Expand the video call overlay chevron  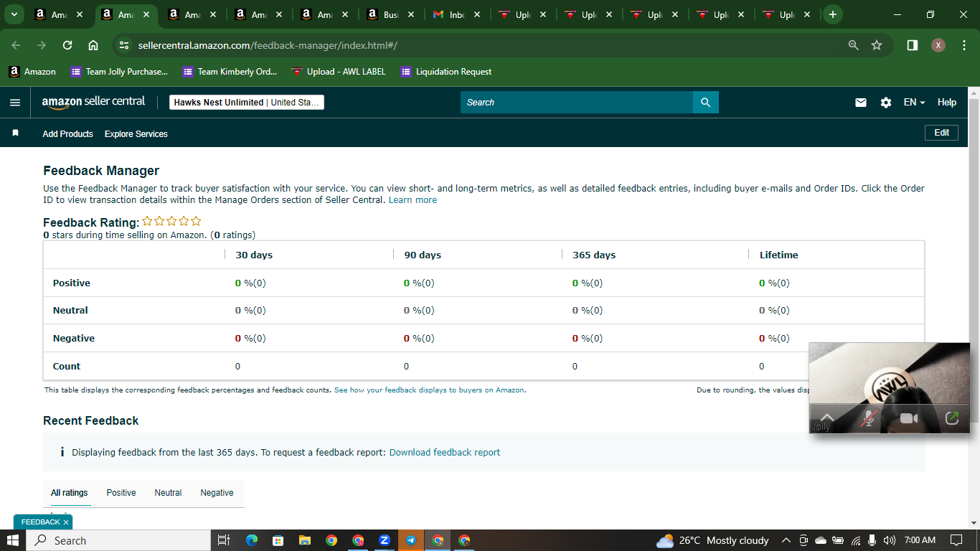pos(827,417)
